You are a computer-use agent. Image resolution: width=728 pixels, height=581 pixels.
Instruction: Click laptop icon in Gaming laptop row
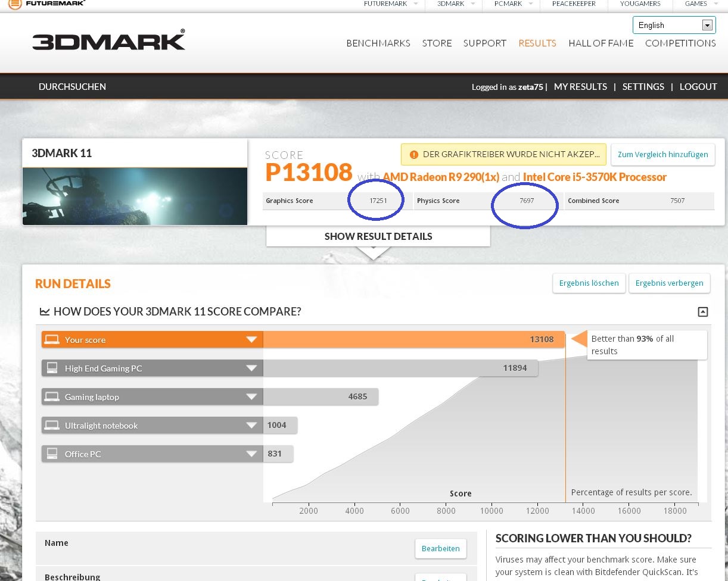pos(52,397)
